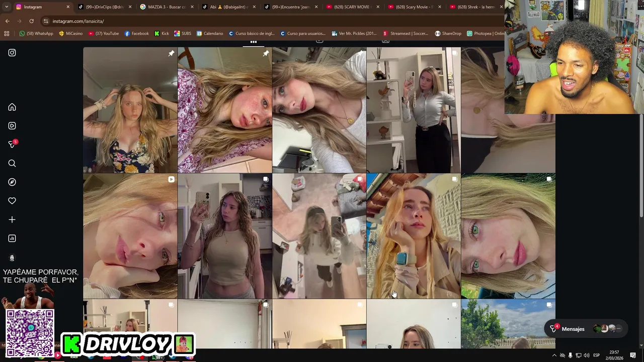Image resolution: width=644 pixels, height=362 pixels.
Task: Open Instagram search magnifier icon
Action: [12, 163]
